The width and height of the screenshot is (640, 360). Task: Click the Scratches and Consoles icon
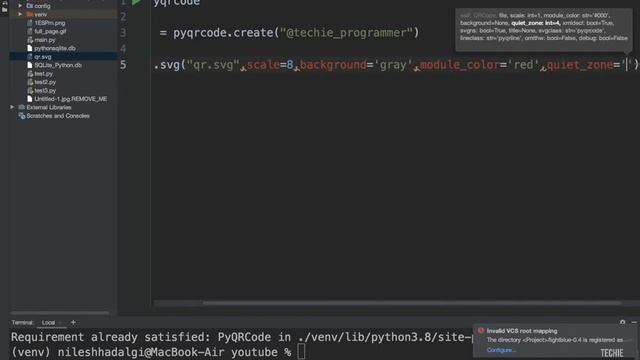22,116
